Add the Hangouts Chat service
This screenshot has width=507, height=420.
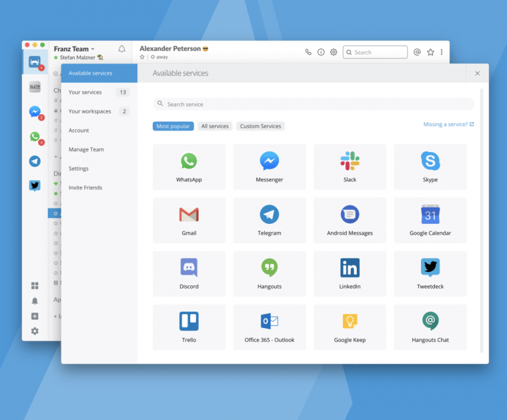tap(430, 327)
